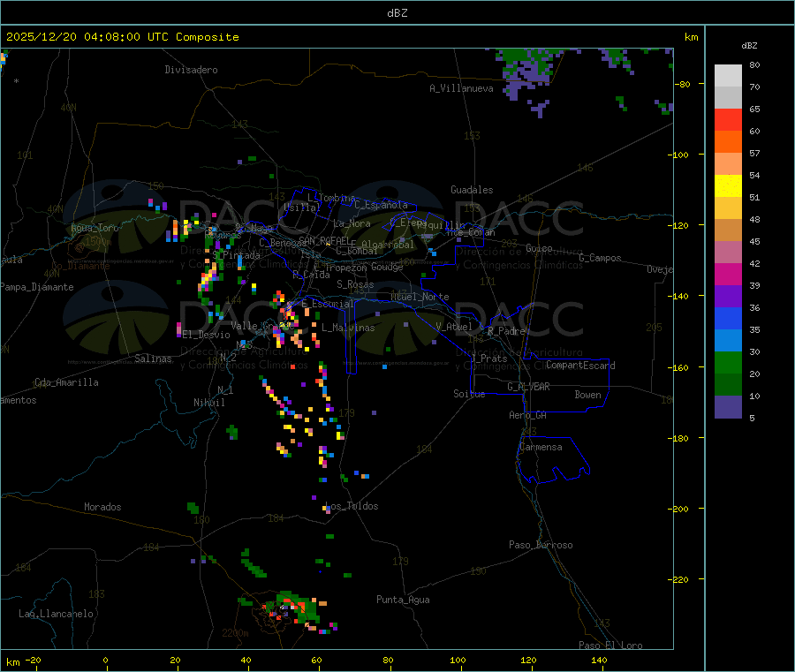Select the Soitue map label
795x672 pixels.
click(469, 394)
